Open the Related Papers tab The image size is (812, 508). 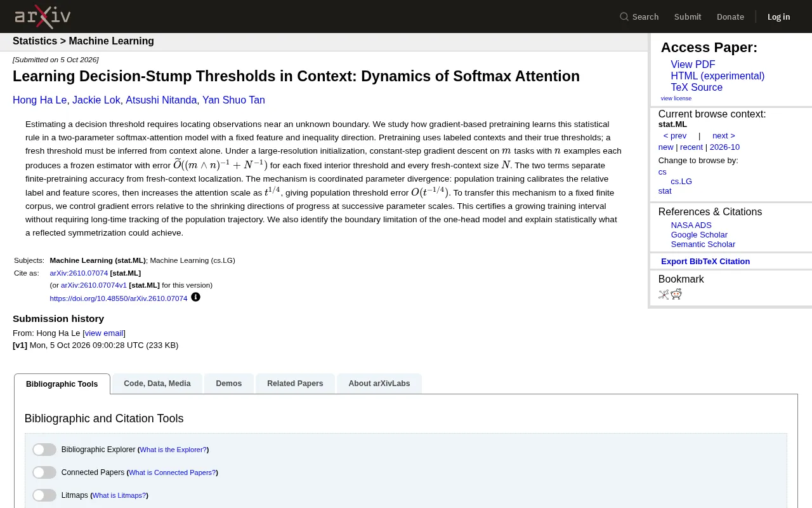[x=295, y=384]
